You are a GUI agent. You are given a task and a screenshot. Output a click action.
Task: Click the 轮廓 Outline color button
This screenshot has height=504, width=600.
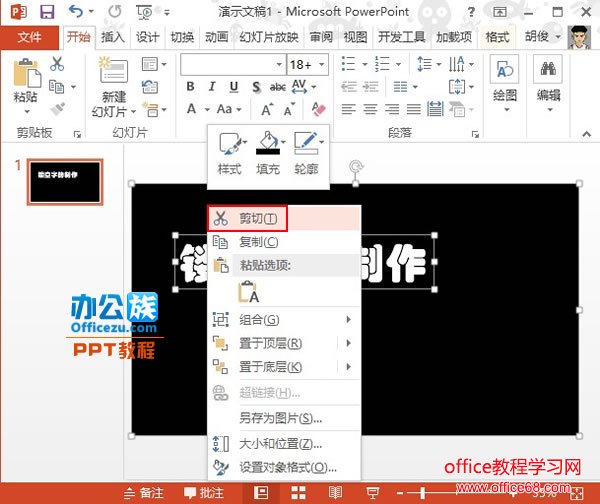(x=307, y=153)
